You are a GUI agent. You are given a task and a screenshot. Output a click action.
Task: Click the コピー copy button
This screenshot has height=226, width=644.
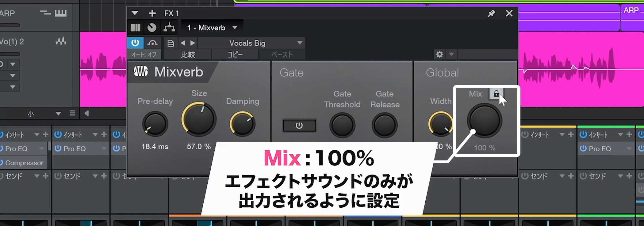point(235,55)
